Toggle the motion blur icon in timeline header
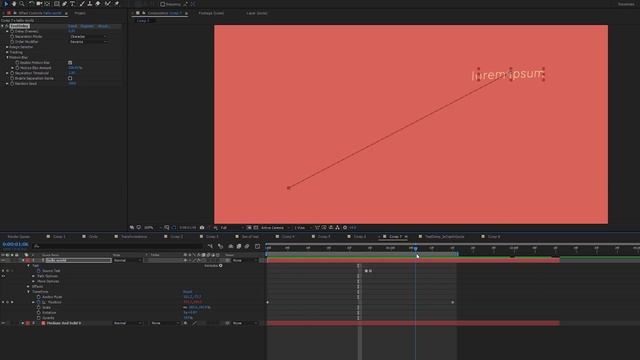 tap(247, 246)
